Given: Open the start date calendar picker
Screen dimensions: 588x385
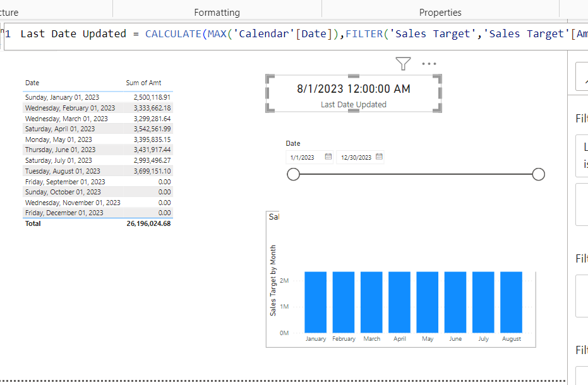Looking at the screenshot, I should point(328,157).
